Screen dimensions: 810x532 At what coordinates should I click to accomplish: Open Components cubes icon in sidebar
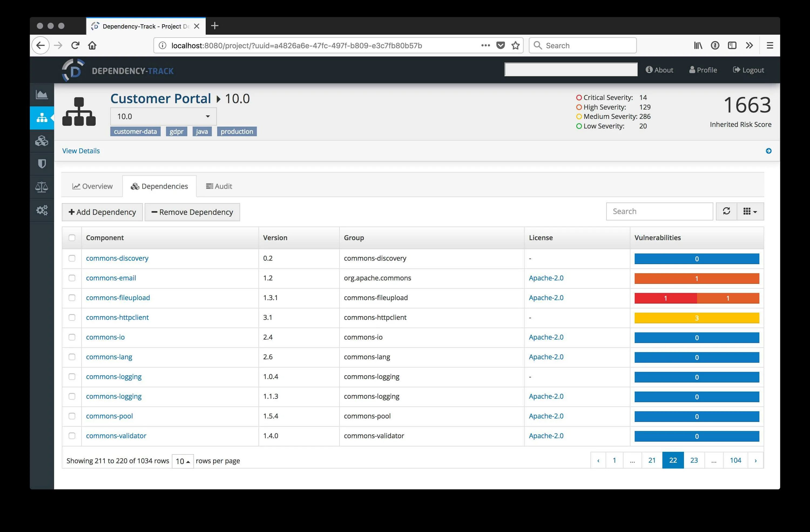[x=42, y=141]
